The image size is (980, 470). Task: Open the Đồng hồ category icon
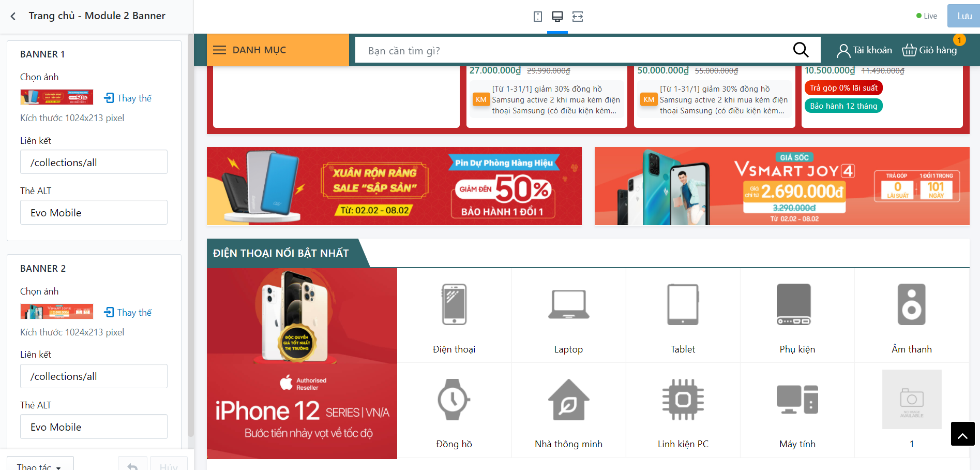[454, 399]
